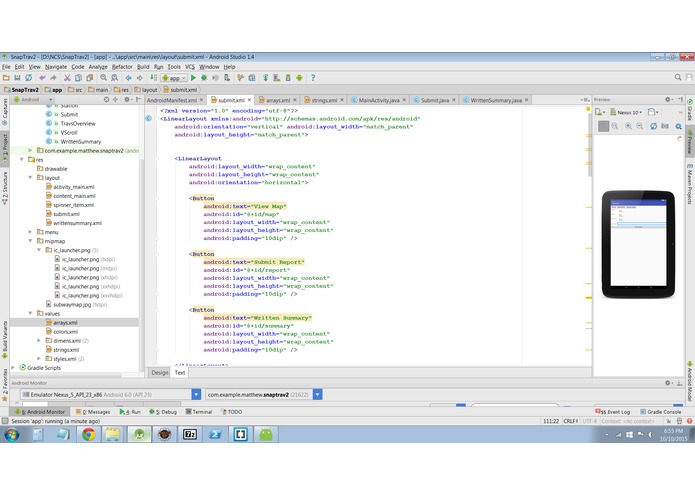Open Chrome from the Windows taskbar
Image resolution: width=695 pixels, height=494 pixels.
pos(89,434)
